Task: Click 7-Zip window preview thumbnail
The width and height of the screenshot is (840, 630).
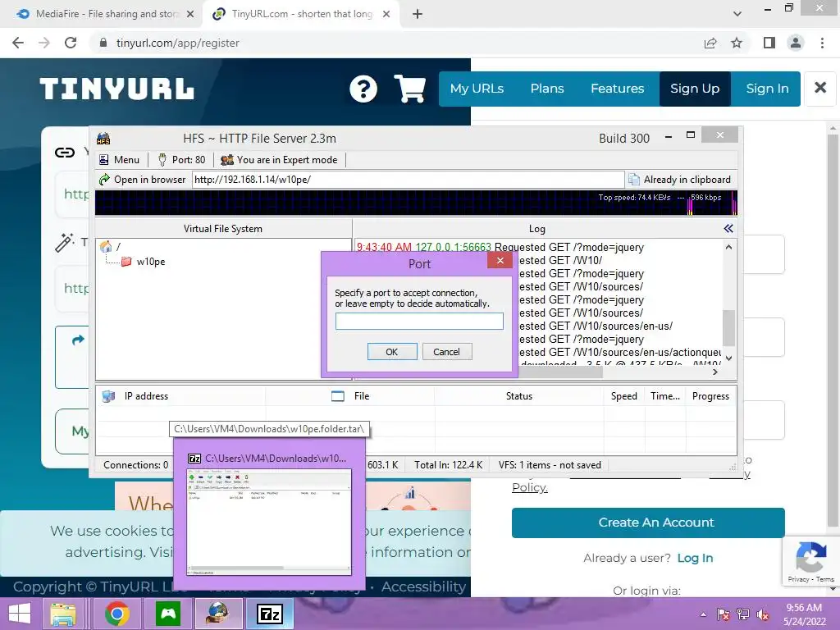Action: pos(269,522)
